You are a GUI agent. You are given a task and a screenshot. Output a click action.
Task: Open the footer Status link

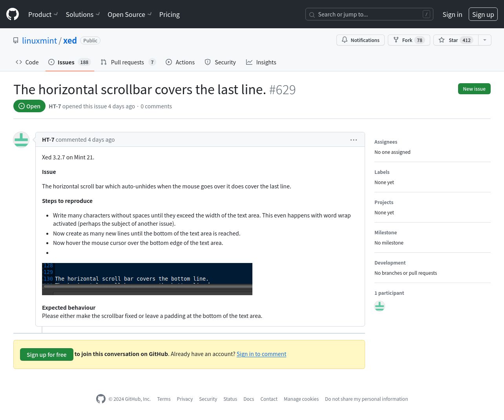tap(230, 399)
